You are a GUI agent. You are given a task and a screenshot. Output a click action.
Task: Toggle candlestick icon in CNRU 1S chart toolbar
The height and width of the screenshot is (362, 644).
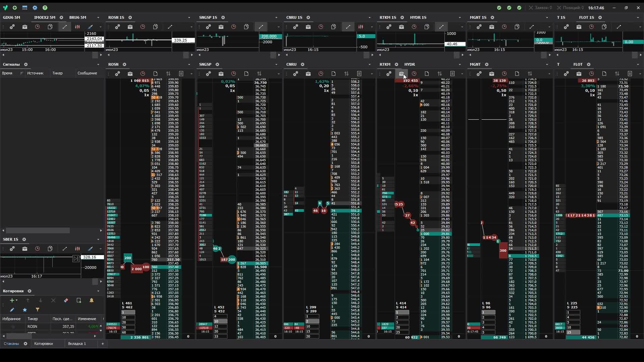(x=361, y=27)
